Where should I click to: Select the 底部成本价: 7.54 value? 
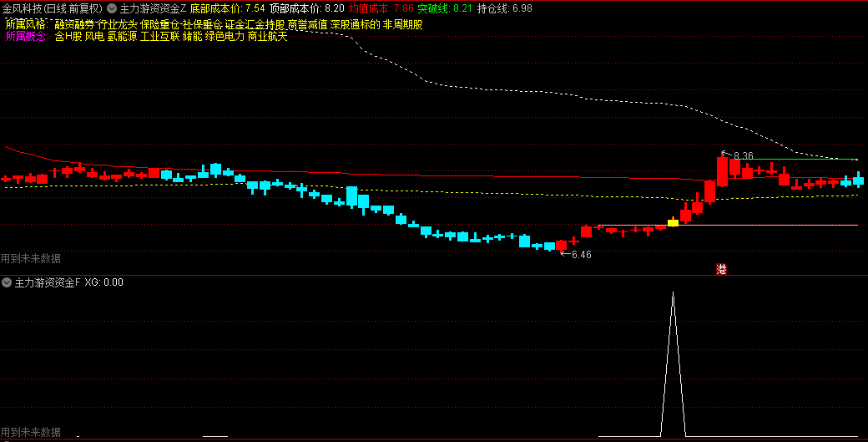[228, 8]
